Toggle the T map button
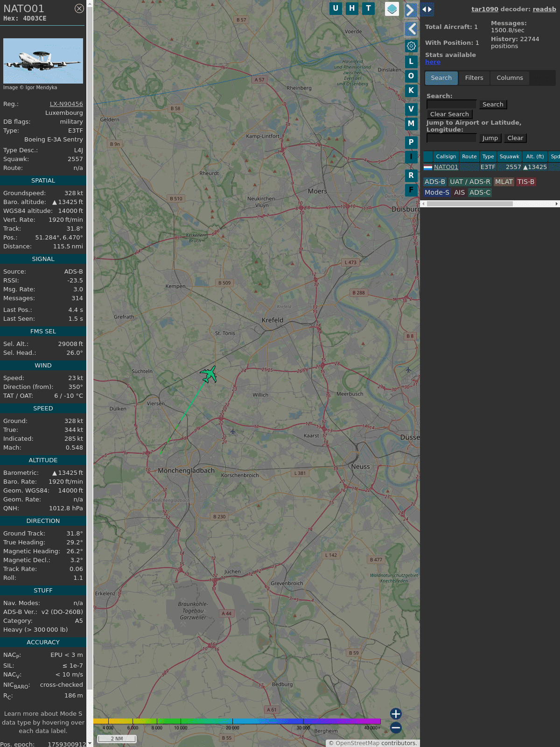 coord(368,8)
